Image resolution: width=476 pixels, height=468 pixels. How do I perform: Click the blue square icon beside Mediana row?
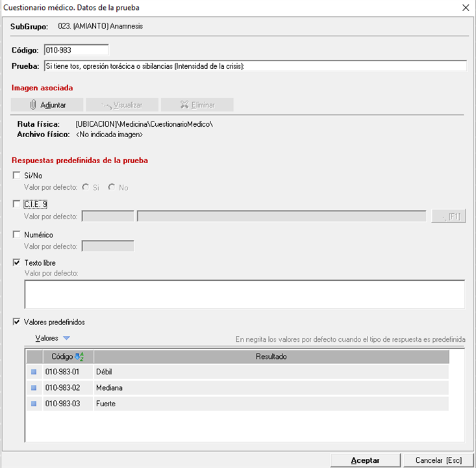34,388
